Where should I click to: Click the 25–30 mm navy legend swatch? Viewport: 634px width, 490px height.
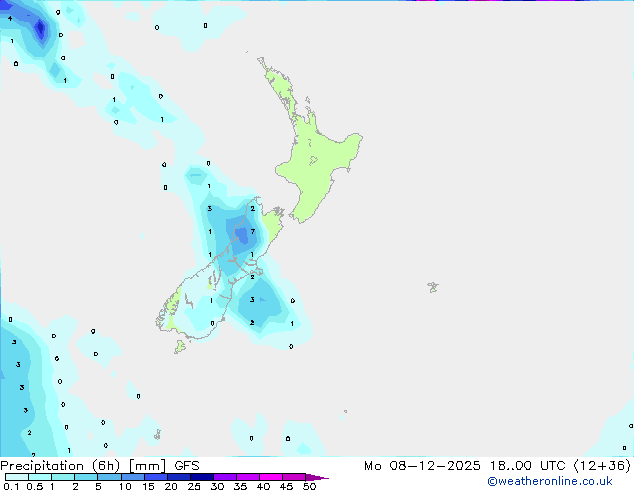click(x=202, y=477)
